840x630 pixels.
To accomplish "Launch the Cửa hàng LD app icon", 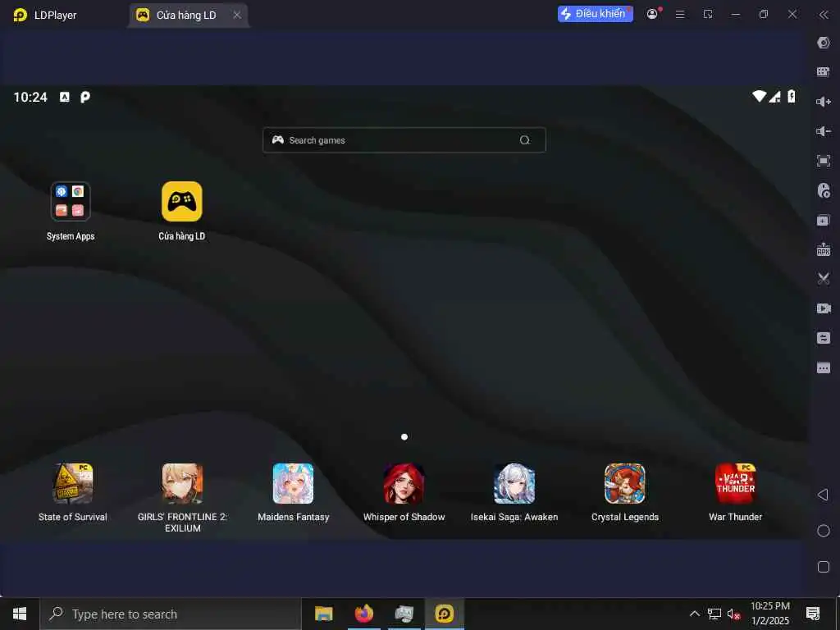I will point(181,202).
